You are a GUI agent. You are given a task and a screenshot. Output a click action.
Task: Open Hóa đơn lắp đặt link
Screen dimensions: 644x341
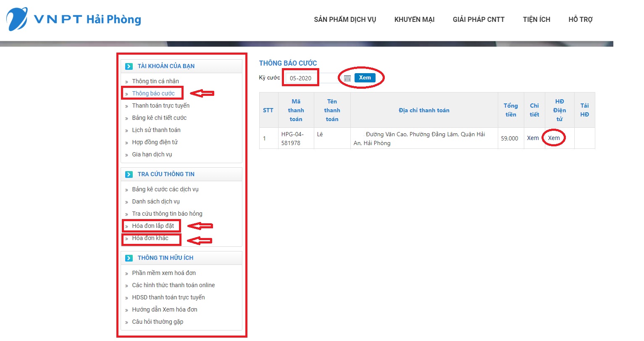point(153,226)
